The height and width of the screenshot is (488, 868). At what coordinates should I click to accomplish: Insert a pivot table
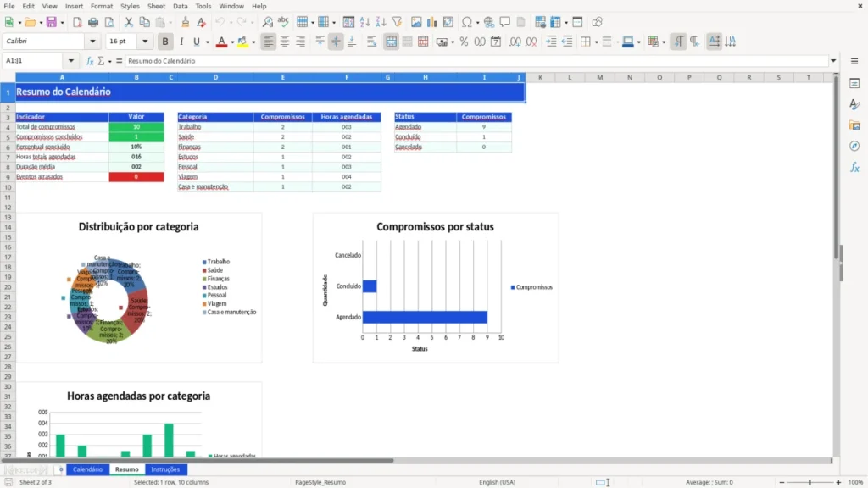tap(448, 22)
